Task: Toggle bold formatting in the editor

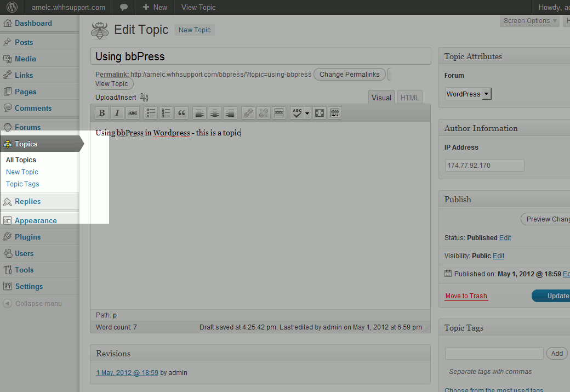Action: pos(101,113)
